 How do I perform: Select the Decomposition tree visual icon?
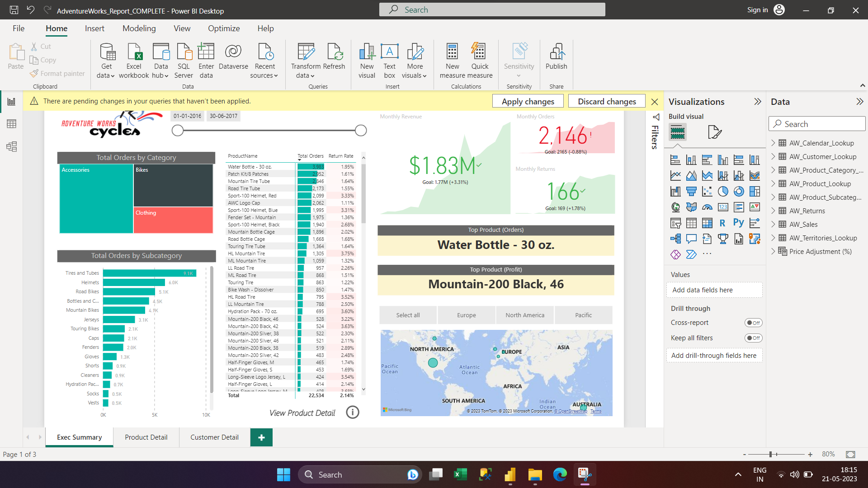coord(675,239)
